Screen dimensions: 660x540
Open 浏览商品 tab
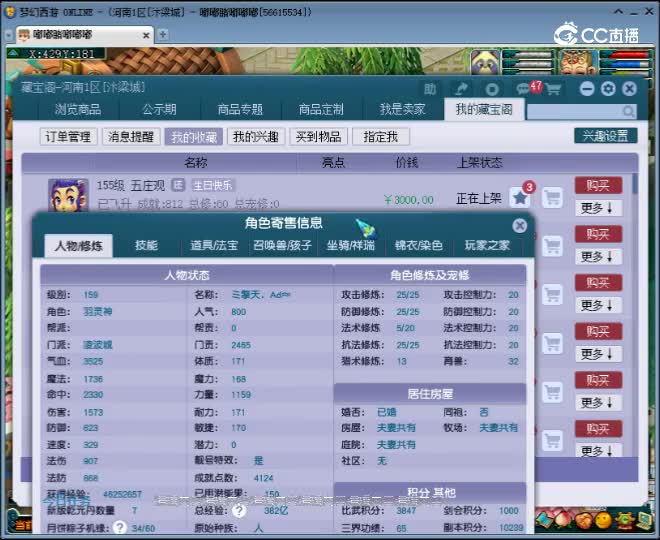click(78, 110)
